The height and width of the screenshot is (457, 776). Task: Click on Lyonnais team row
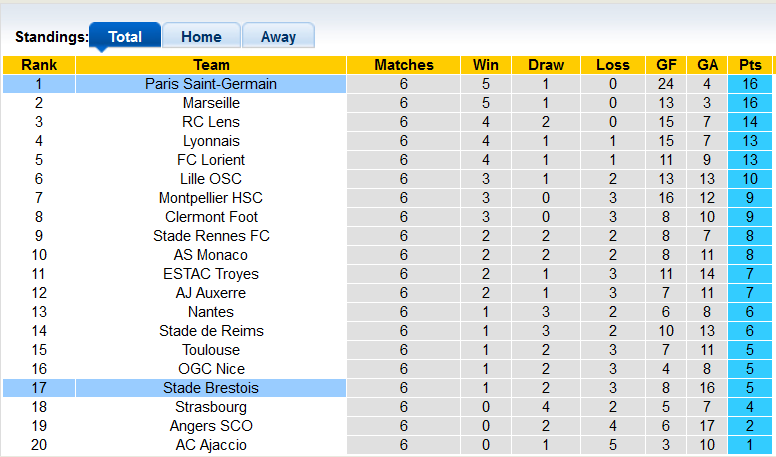[x=211, y=141]
